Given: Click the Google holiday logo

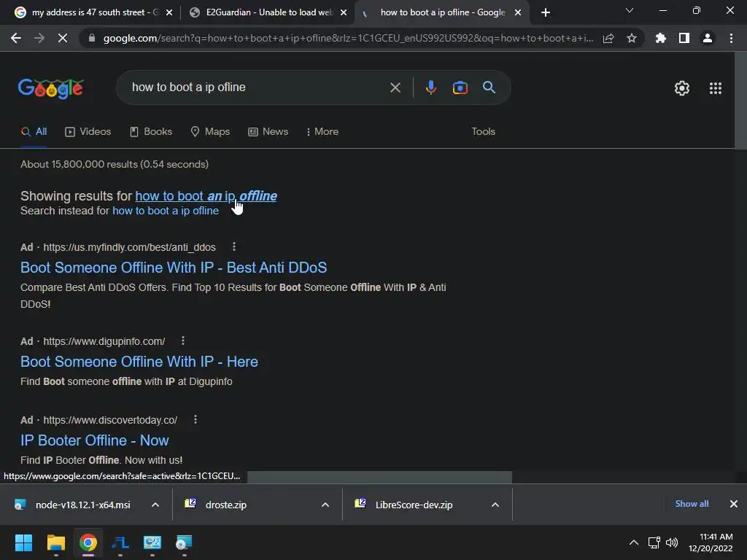Looking at the screenshot, I should 50,88.
